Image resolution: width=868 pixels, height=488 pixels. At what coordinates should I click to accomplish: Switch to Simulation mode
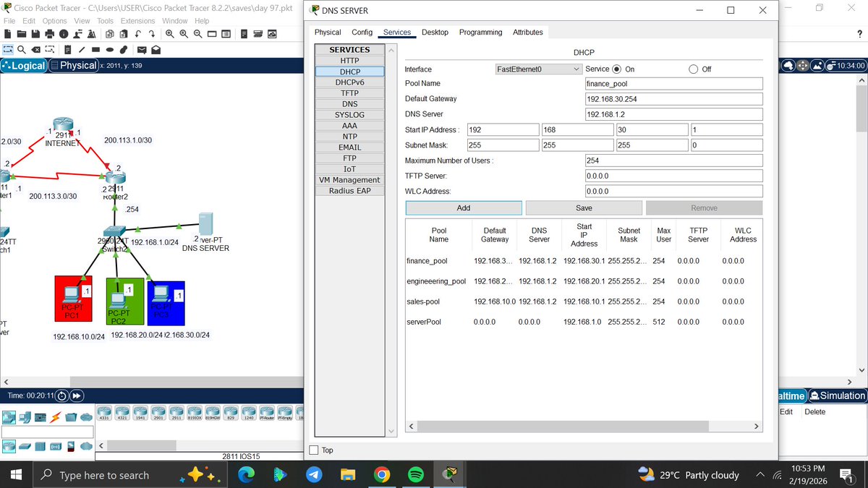pos(838,395)
